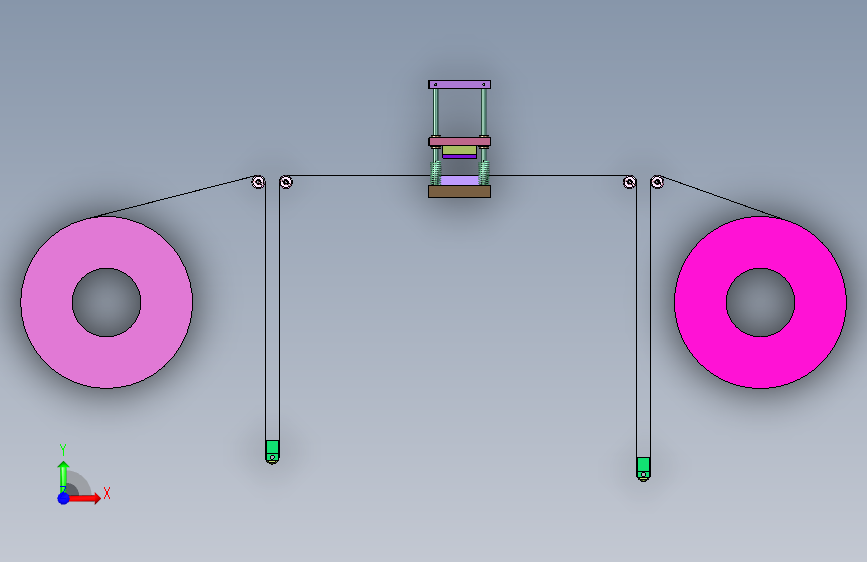Select the second roller right of the left loop
The image size is (867, 562).
[x=285, y=182]
